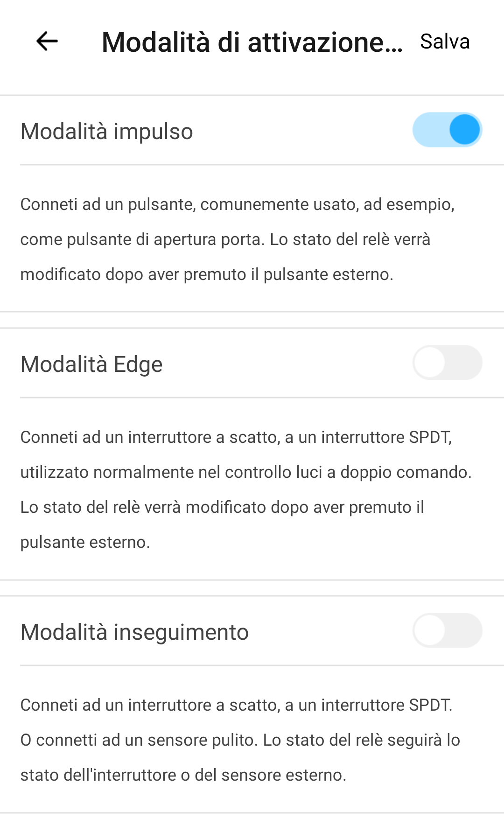
Task: Disable the Modalità impulso switch
Action: pos(447,130)
